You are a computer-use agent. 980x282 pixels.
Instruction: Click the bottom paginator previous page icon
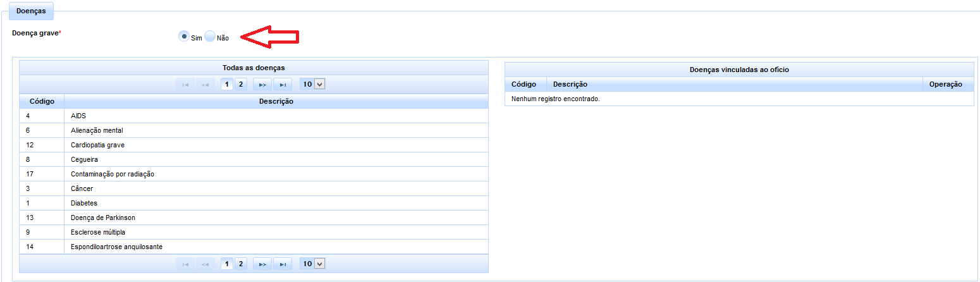[205, 264]
